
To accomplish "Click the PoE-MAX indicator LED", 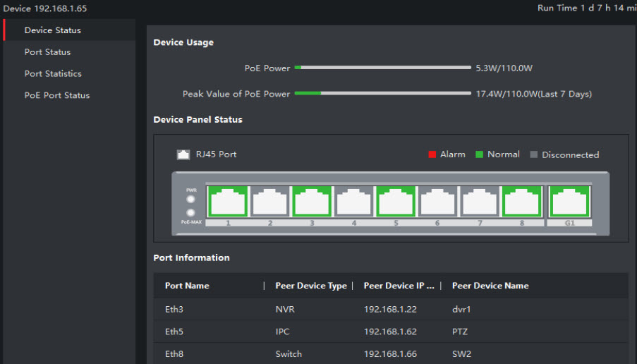I will [x=190, y=213].
